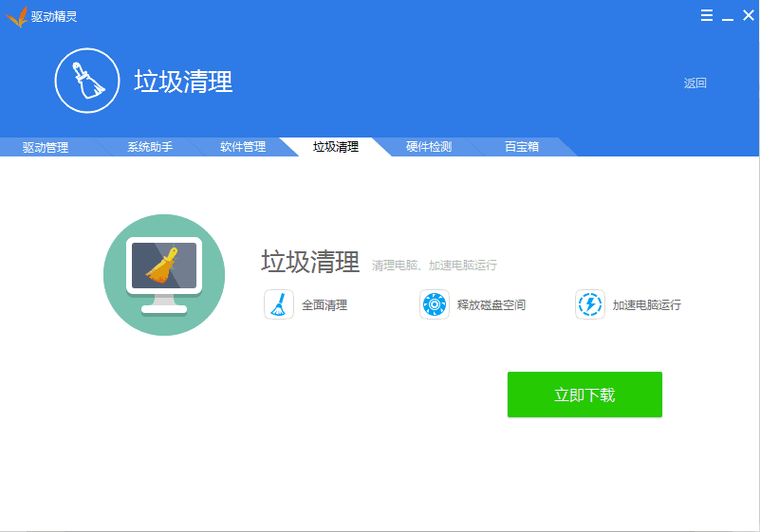Click the 全面清理 label

coord(324,305)
